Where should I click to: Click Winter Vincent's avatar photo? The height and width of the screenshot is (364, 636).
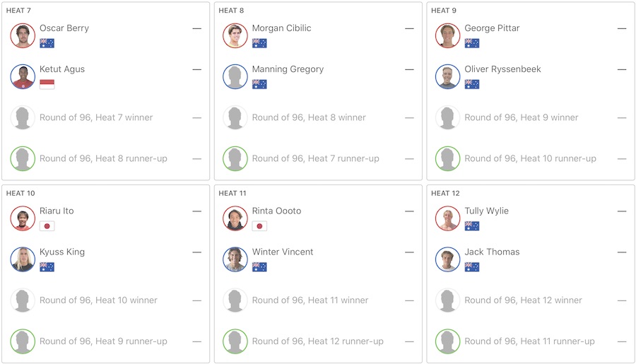tap(235, 259)
